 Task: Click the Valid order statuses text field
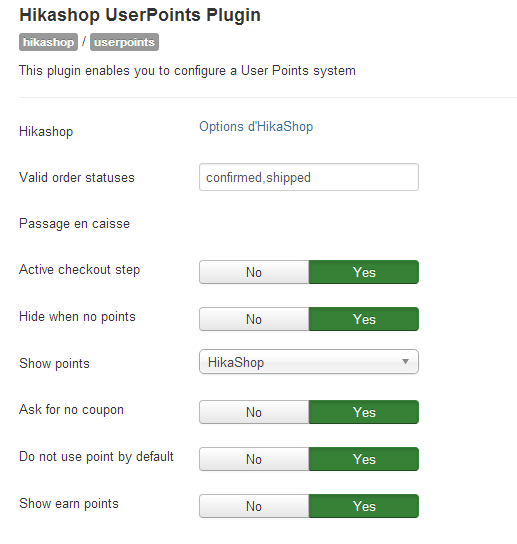[x=309, y=177]
